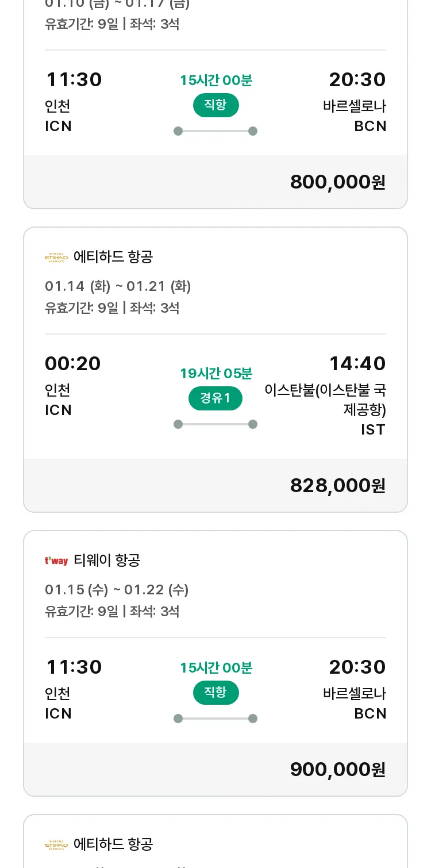Tap the 직항 badge on the 800,000원 flight
The image size is (431, 868).
(215, 105)
